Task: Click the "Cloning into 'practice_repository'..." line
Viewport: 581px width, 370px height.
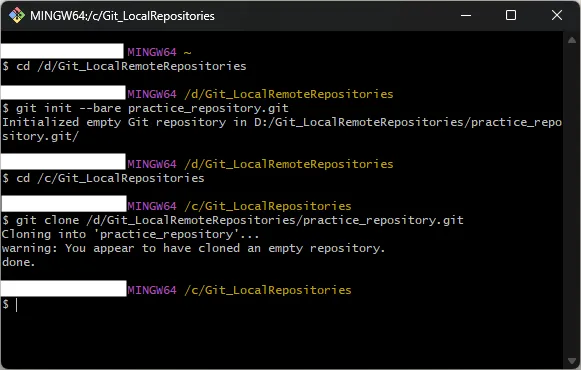Action: pyautogui.click(x=130, y=234)
